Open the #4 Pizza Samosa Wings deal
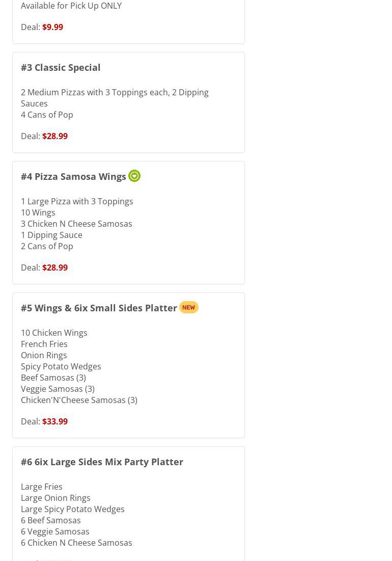Viewport: 392px width, 561px height. click(73, 176)
